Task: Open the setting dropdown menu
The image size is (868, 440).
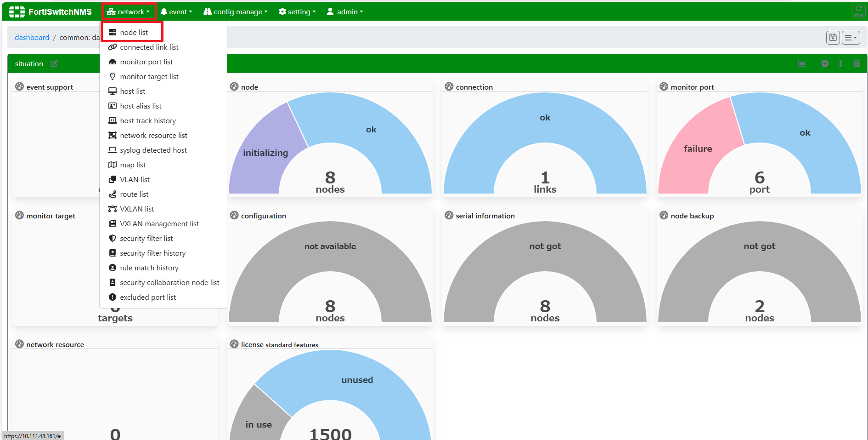Action: (297, 11)
